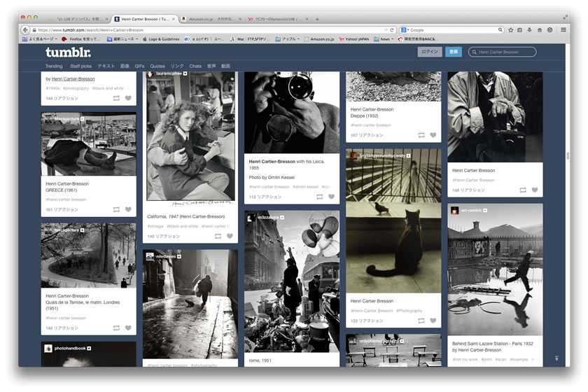Reblog the post with his Leica 1955
This screenshot has width=588, height=392.
point(320,197)
